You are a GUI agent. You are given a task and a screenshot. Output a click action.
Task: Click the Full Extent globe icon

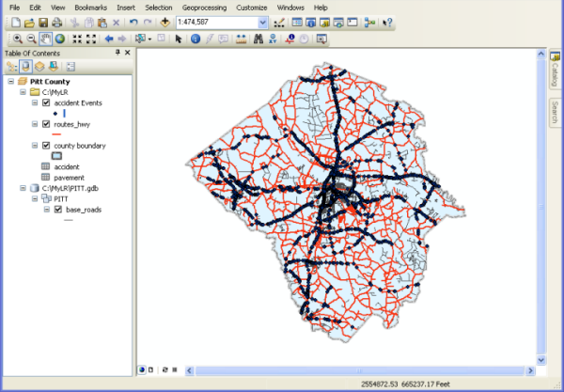pos(59,39)
